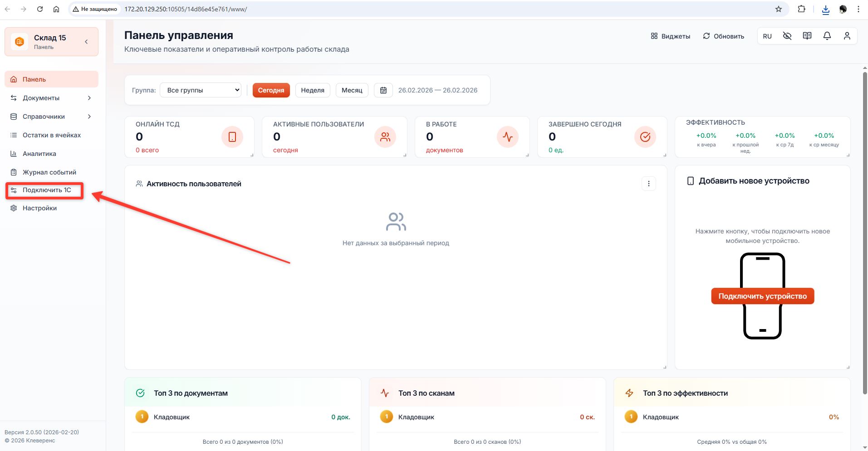The width and height of the screenshot is (868, 451).
Task: Open Аналитика in the sidebar
Action: point(51,154)
